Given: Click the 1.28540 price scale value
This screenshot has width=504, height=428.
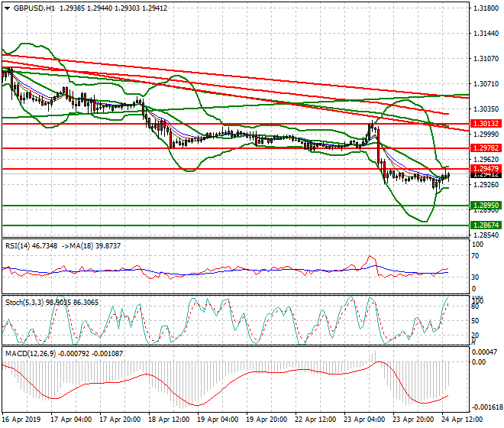Looking at the screenshot, I should [x=486, y=235].
